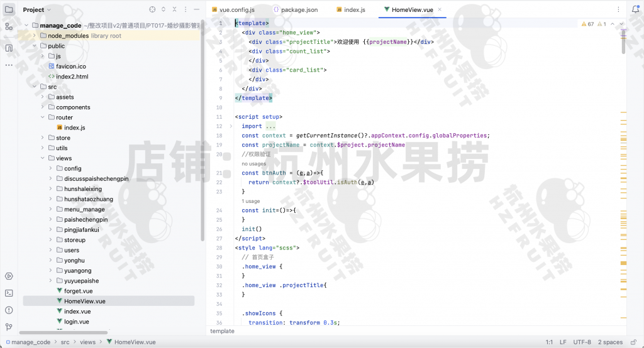Screen dimensions: 644x348
Task: Close the HomeView.vue editor tab
Action: (x=440, y=10)
